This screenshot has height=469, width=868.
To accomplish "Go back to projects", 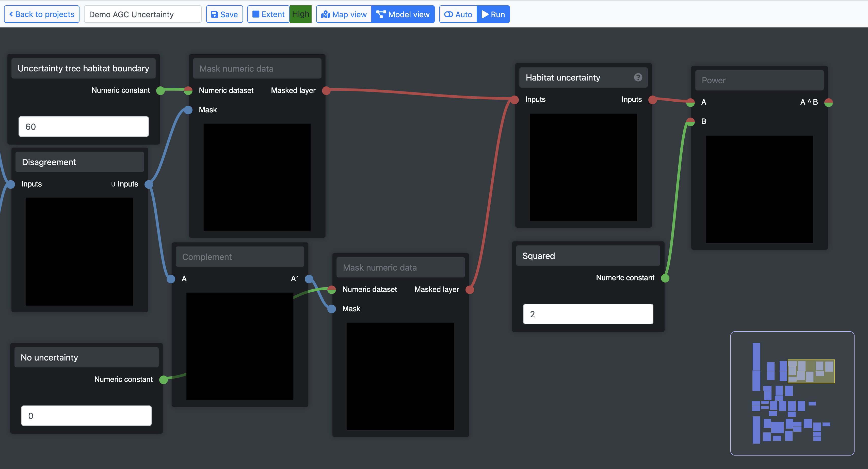I will 42,14.
